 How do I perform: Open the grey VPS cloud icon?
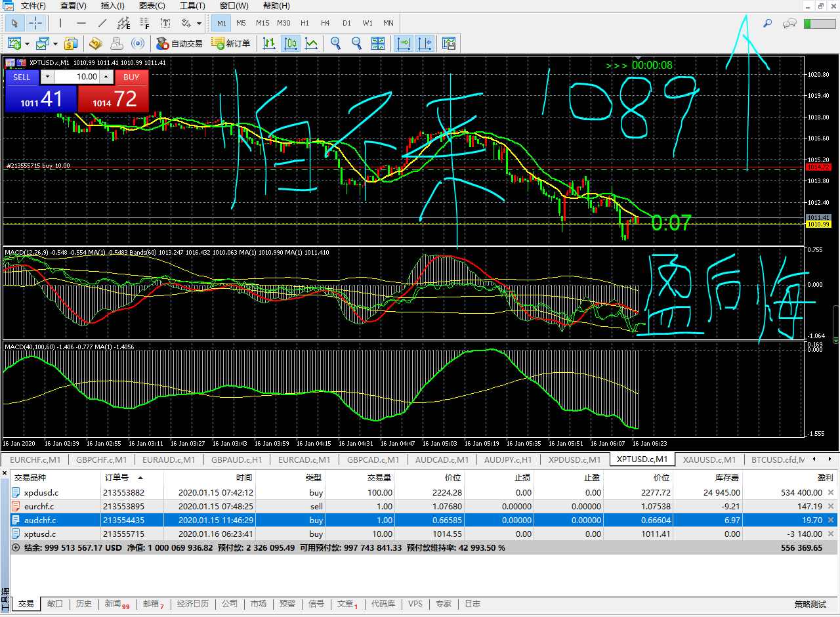pyautogui.click(x=116, y=44)
